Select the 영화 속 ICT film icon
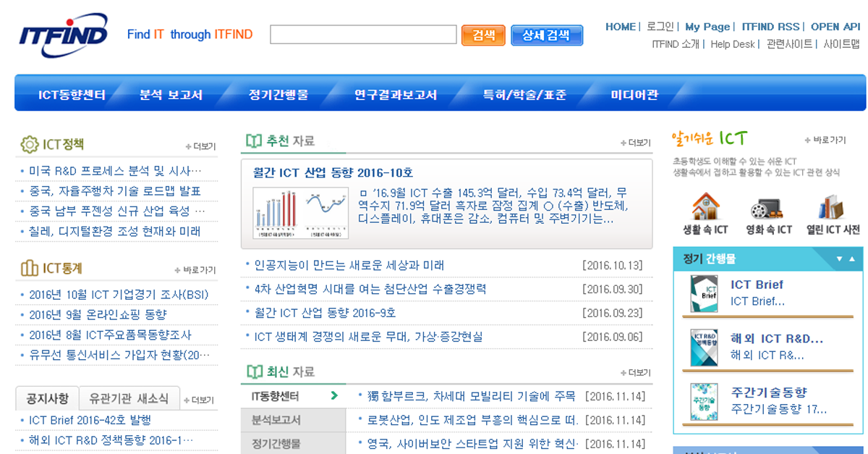 click(767, 209)
